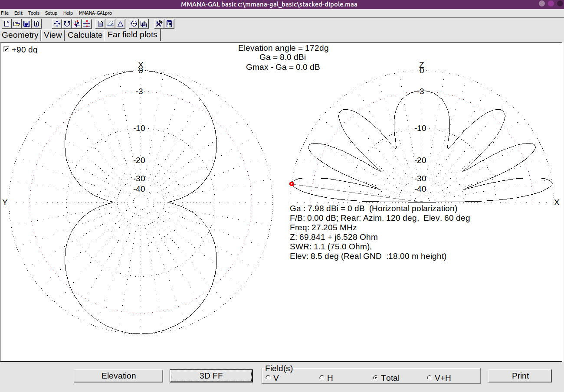Select the V field radio button

268,378
